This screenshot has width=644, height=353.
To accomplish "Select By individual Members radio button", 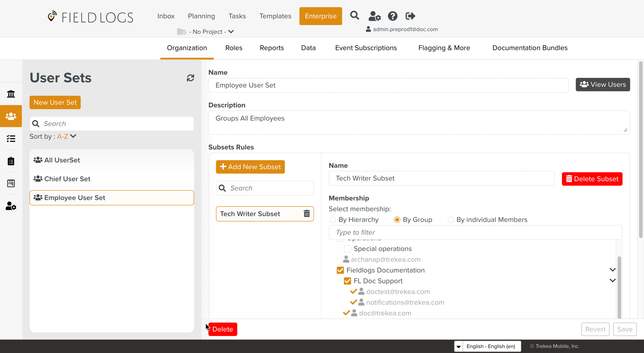I will [x=451, y=220].
